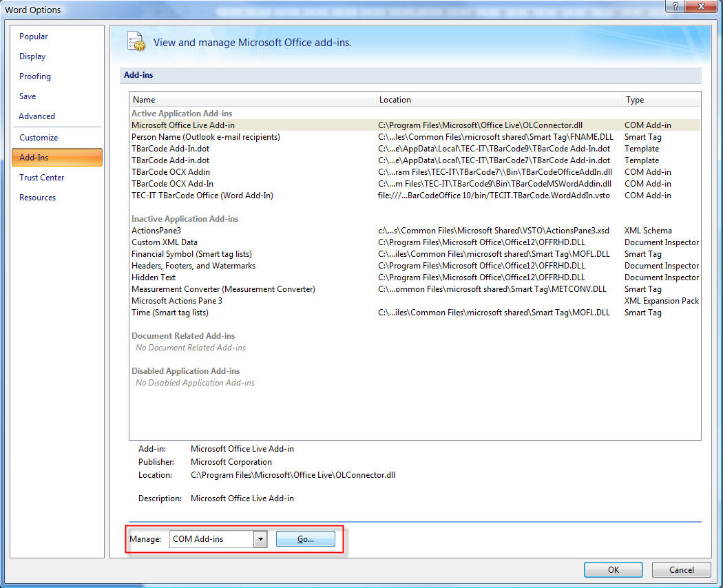Select the ActionsPane3 inactive add-in

point(156,230)
